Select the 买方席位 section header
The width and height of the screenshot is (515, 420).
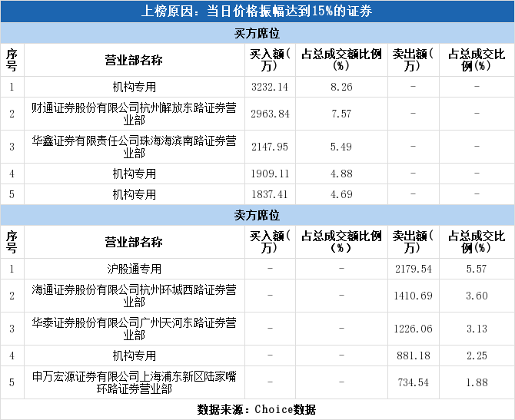click(x=257, y=34)
